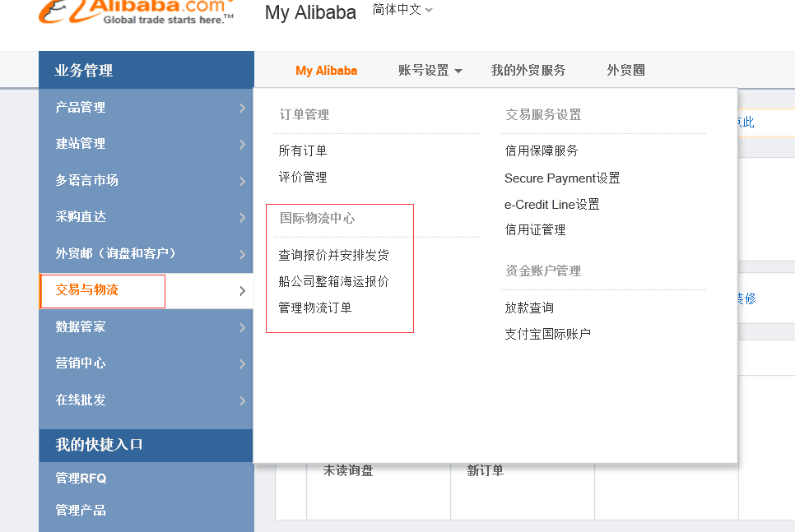Click the 查询报价并安排发货 link
The height and width of the screenshot is (532, 795).
click(333, 255)
